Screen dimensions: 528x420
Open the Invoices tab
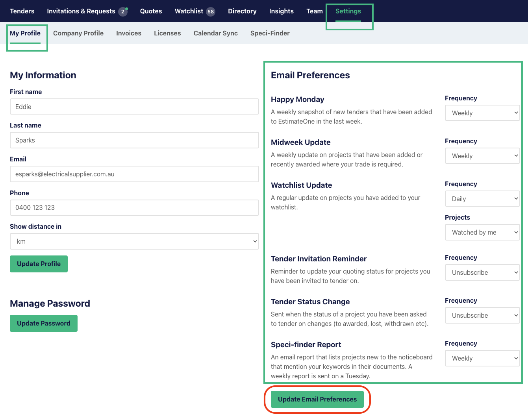coord(129,33)
